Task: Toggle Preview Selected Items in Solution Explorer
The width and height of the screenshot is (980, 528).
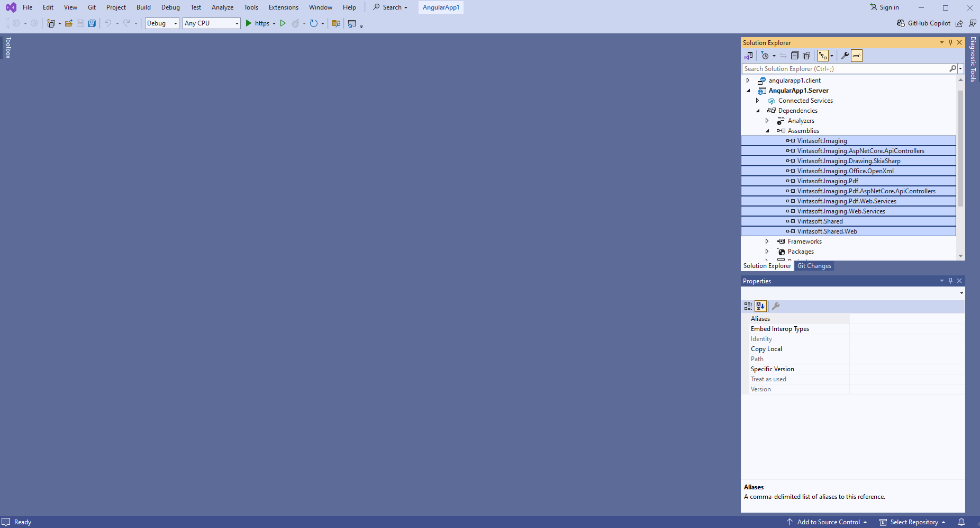Action: 857,56
